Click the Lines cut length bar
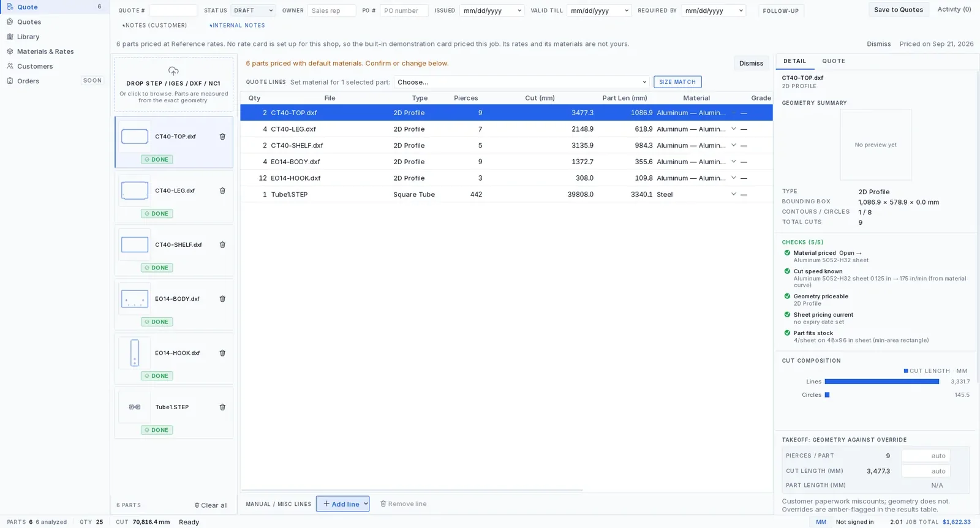 click(x=882, y=382)
